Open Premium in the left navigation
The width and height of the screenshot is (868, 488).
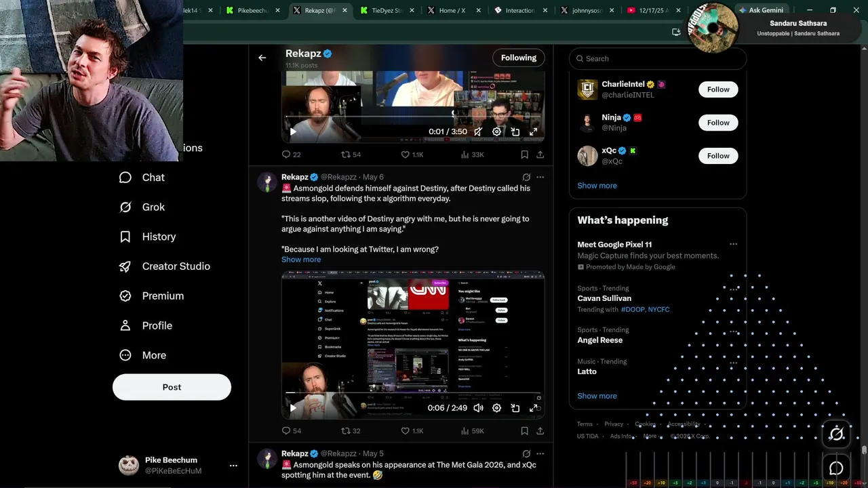coord(151,296)
